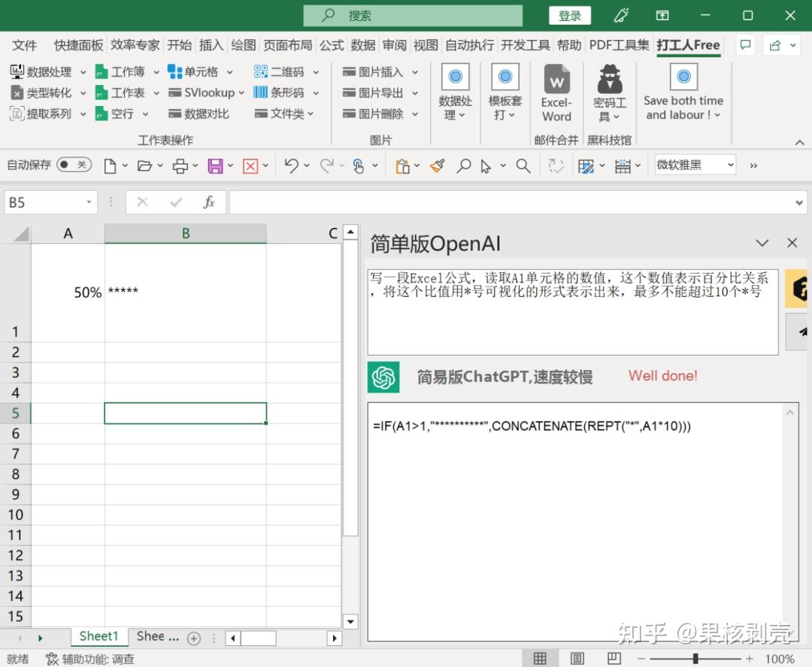
Task: Open the share button dropdown
Action: [792, 46]
